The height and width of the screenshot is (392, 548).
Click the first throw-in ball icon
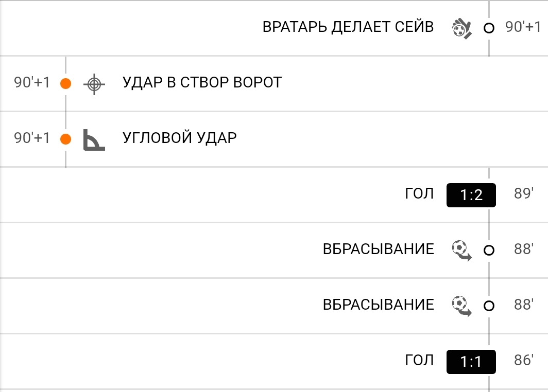coord(461,251)
